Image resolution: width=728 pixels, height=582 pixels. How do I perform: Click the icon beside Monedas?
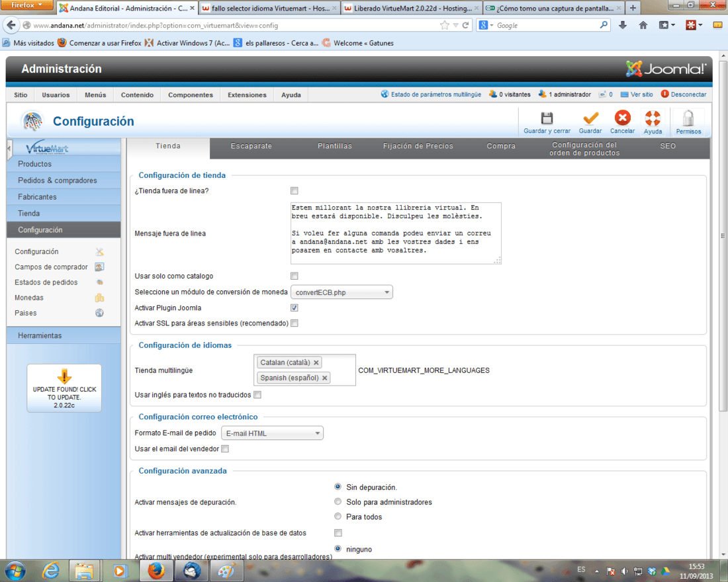[x=99, y=298]
